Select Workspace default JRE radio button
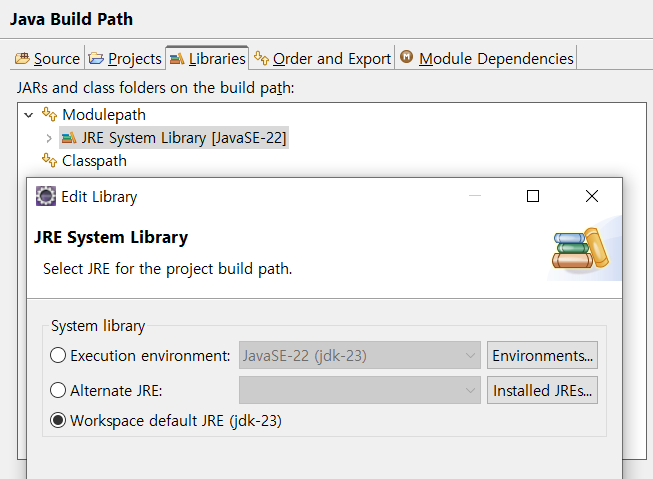 58,420
